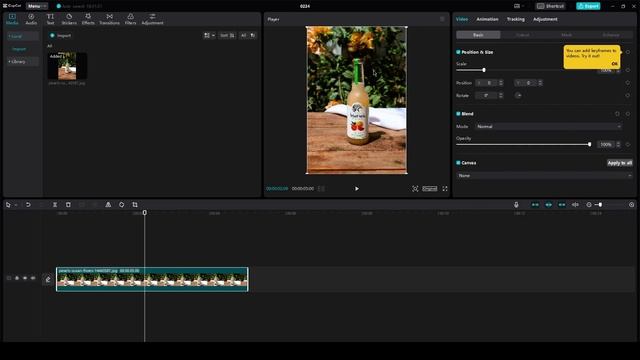Click the Split clip tool
The width and height of the screenshot is (640, 360).
55,204
